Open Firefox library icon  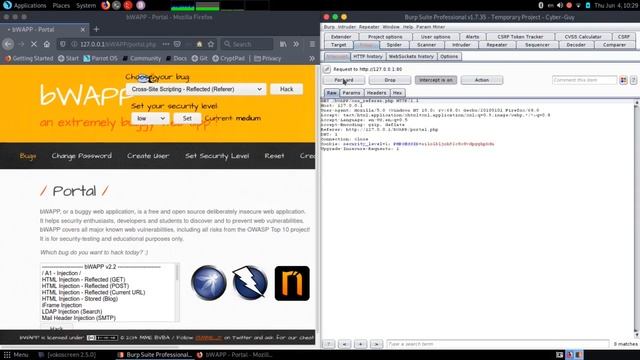tap(283, 44)
